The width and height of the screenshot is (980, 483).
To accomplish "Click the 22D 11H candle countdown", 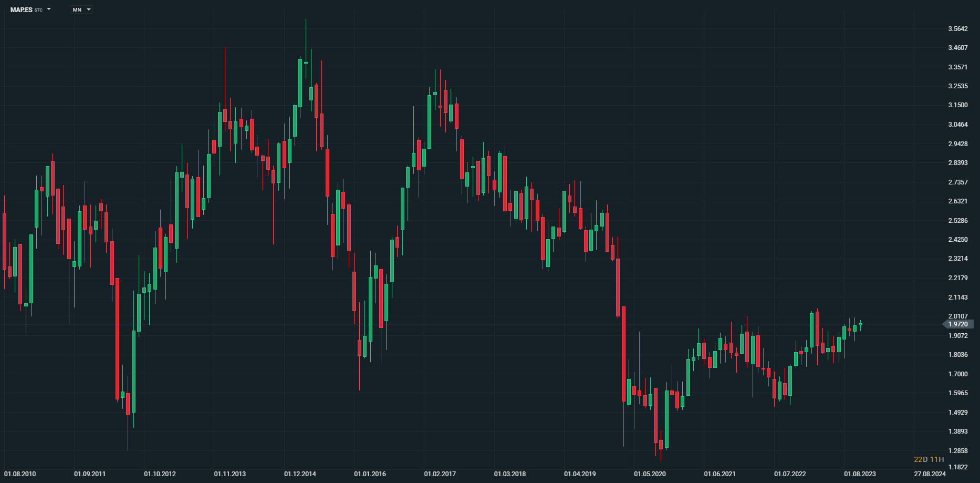I will click(929, 459).
